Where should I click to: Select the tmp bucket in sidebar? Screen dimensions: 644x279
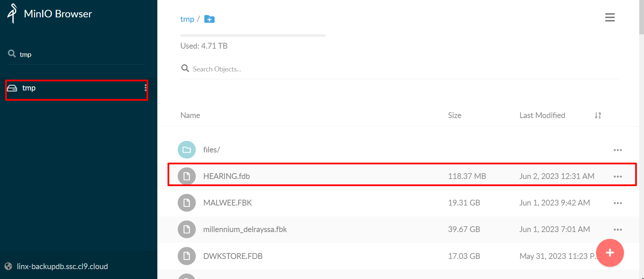point(76,88)
